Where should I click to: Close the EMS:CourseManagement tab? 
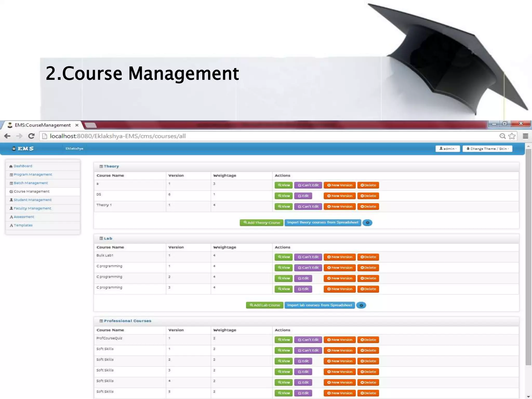[77, 125]
